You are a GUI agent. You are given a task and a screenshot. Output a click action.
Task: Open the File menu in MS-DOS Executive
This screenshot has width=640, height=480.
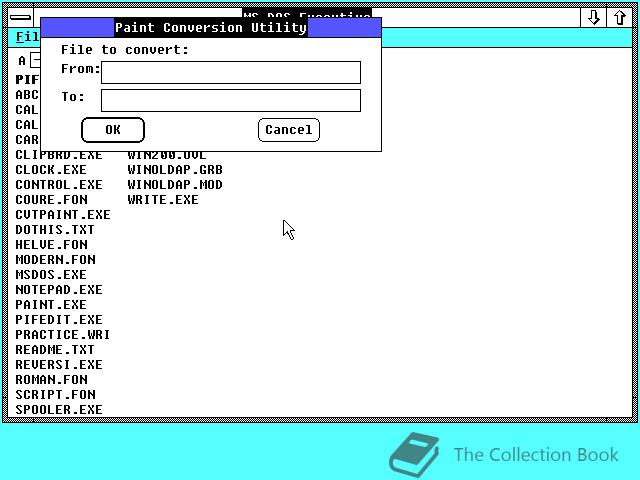[x=28, y=37]
